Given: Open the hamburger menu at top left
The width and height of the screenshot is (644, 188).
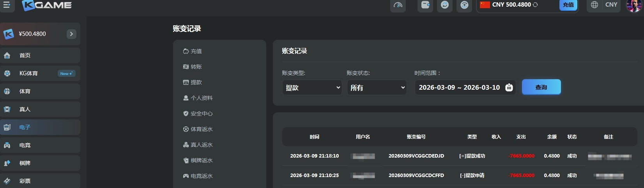Looking at the screenshot, I should click(6, 5).
